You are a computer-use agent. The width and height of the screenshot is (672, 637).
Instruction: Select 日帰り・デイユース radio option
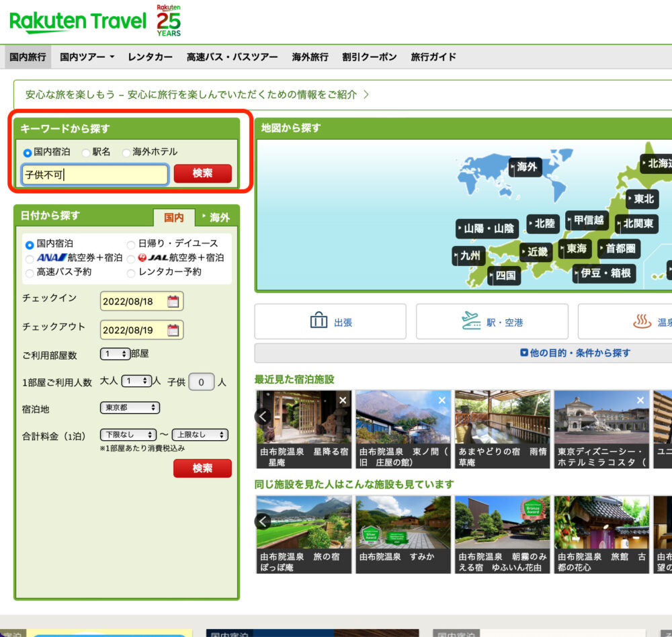131,245
